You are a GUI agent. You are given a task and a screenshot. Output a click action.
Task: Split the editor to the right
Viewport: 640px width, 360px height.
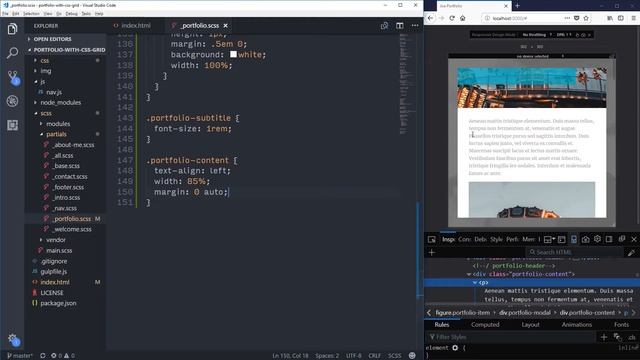pos(400,26)
